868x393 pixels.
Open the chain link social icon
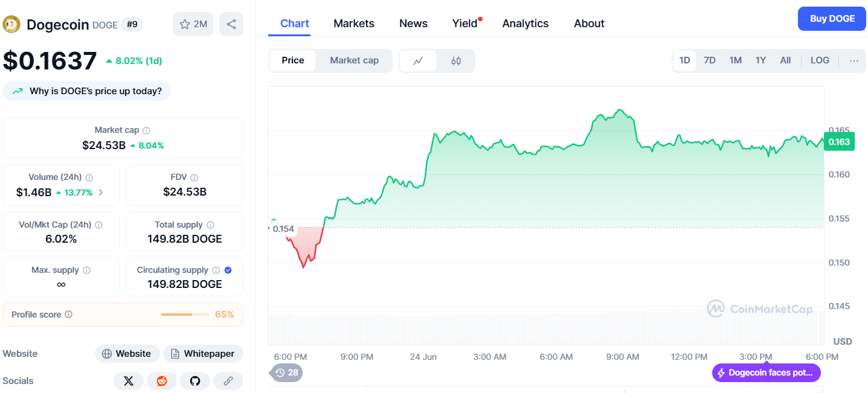coord(228,381)
